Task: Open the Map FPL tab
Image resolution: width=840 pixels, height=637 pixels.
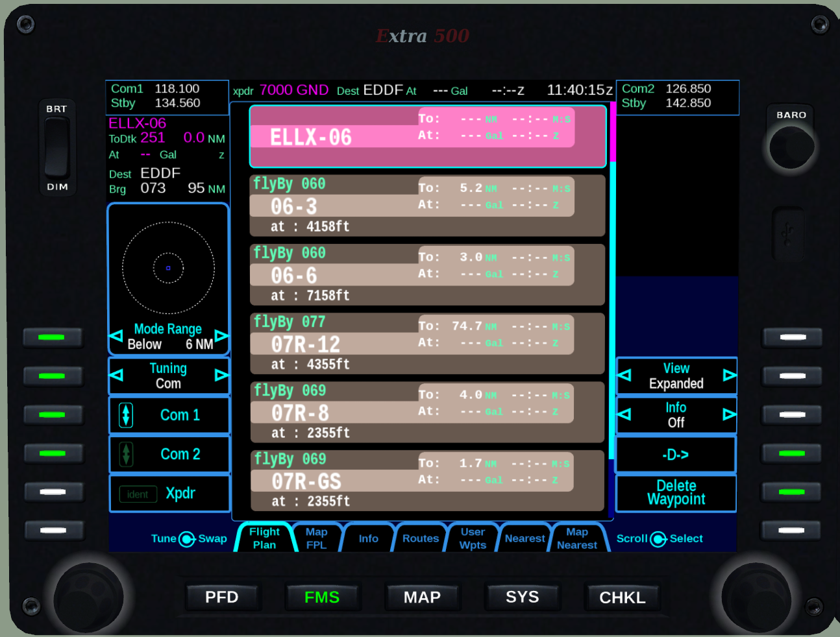Action: click(317, 538)
